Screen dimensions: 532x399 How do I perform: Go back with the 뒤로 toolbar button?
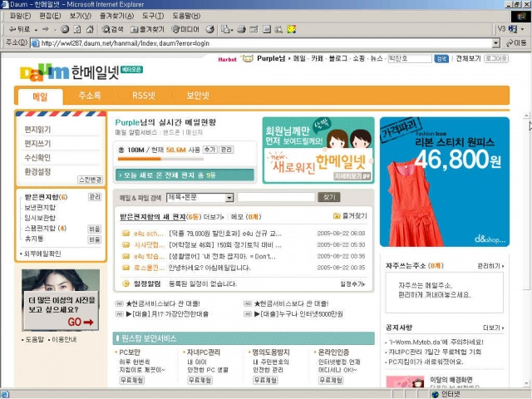tap(19, 30)
